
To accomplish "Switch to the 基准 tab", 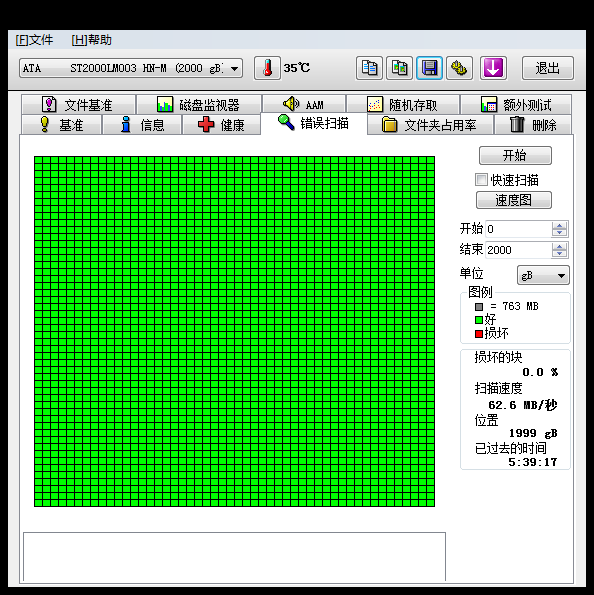I will coord(61,124).
